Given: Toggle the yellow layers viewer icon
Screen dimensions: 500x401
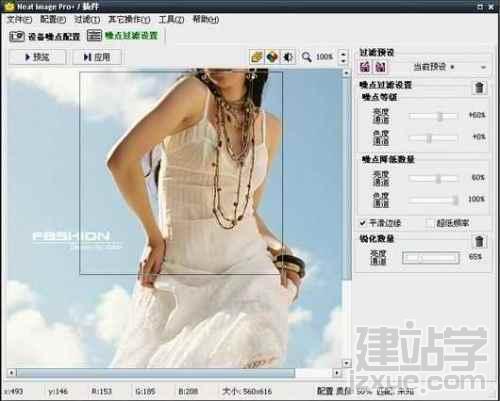Looking at the screenshot, I should pos(257,57).
